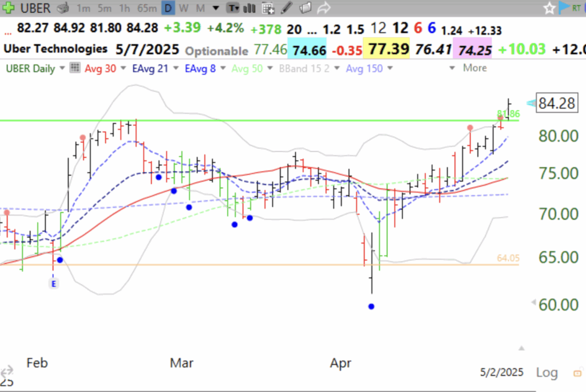Toggle the favorite star icon
This screenshot has height=392, width=586.
(x=549, y=8)
